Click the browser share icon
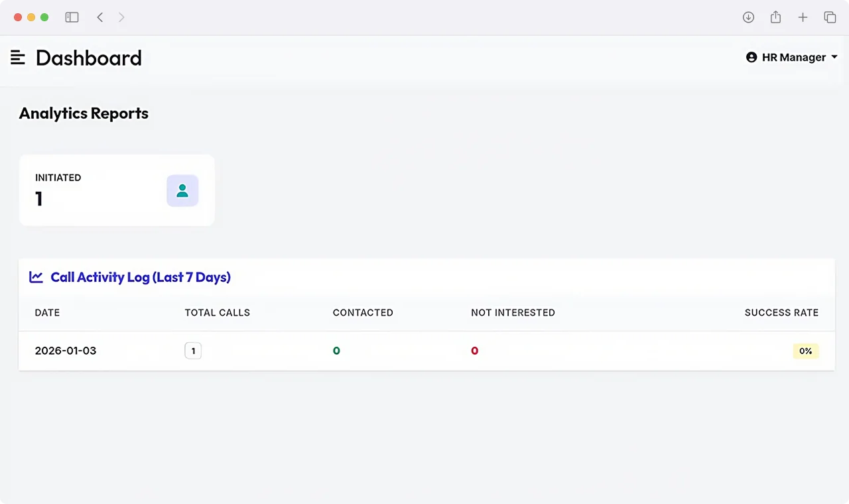 (x=775, y=17)
